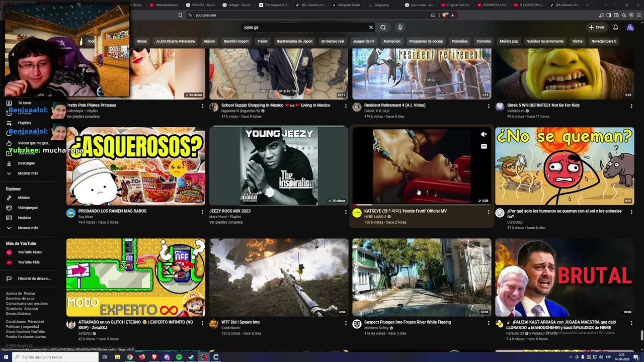Open the Playlists sidebar item
644x362 pixels.
pos(24,123)
